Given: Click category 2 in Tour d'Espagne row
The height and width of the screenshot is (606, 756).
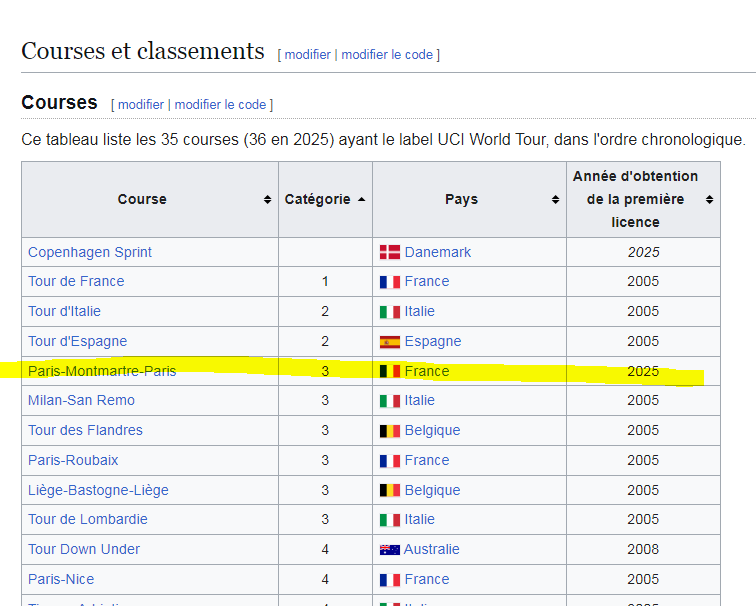Looking at the screenshot, I should [x=325, y=341].
